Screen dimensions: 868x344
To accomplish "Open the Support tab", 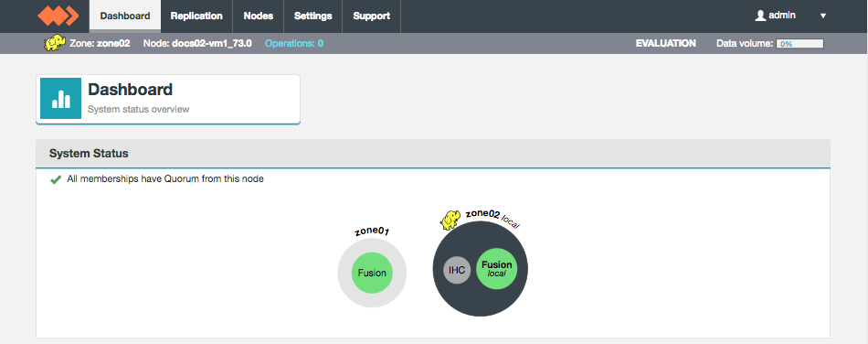I will (x=372, y=16).
